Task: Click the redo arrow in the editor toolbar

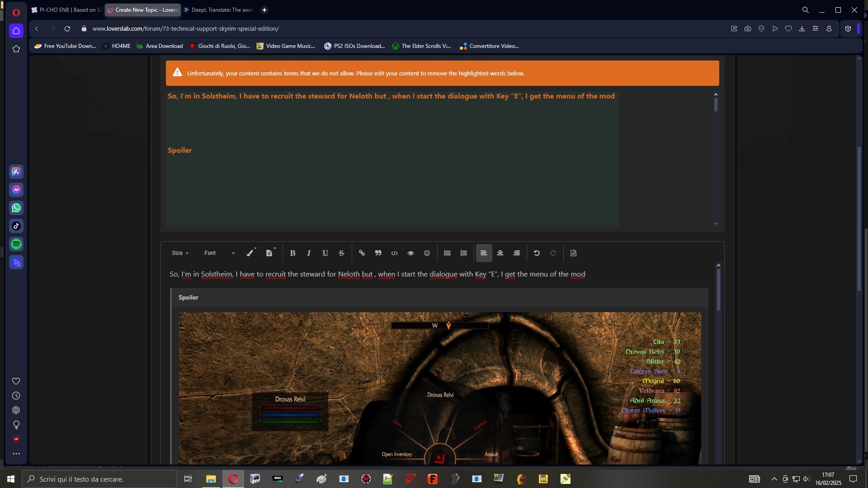Action: coord(553,253)
